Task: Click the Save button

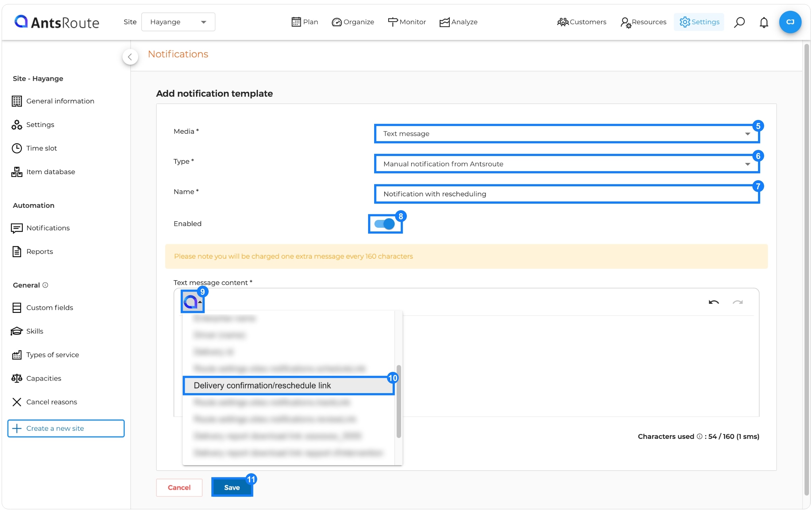Action: (x=232, y=487)
